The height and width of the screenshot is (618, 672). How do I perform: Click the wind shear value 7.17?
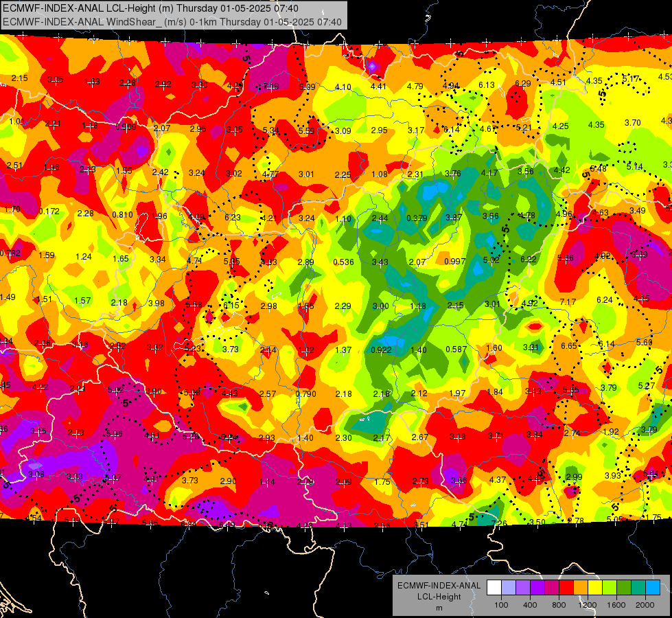pos(568,302)
